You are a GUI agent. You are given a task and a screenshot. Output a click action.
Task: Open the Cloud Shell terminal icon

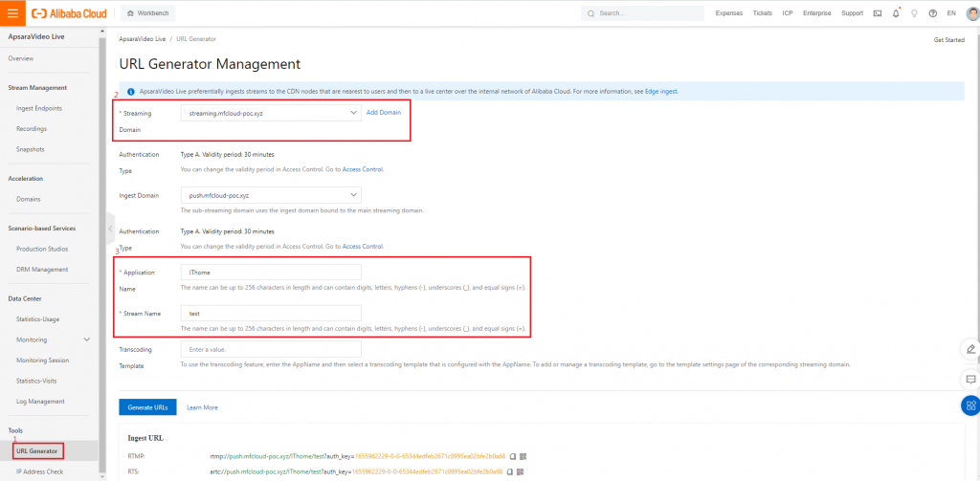coord(878,13)
